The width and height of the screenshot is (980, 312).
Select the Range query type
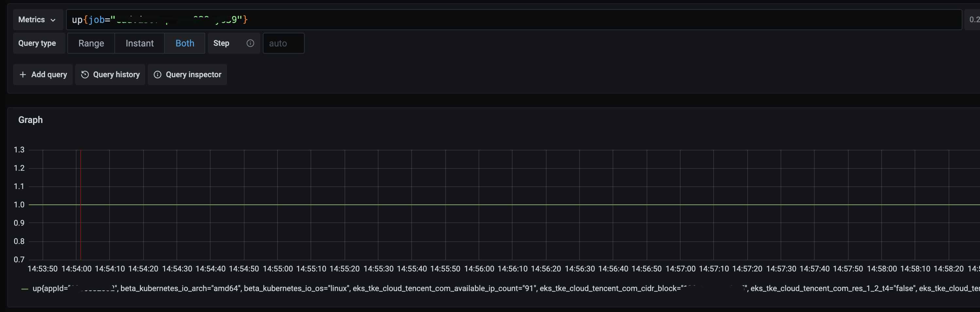[91, 43]
